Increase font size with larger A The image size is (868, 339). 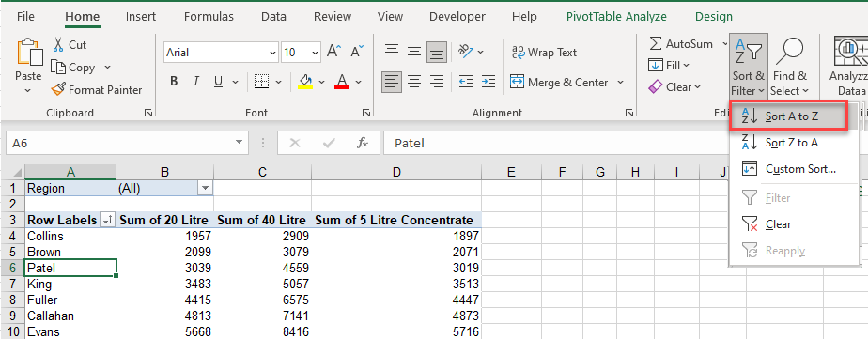click(x=333, y=52)
